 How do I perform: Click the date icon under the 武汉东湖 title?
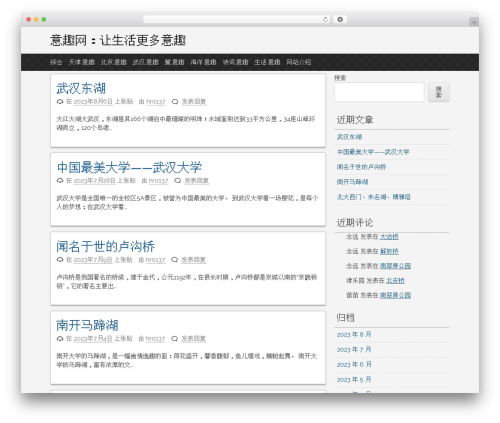click(60, 102)
